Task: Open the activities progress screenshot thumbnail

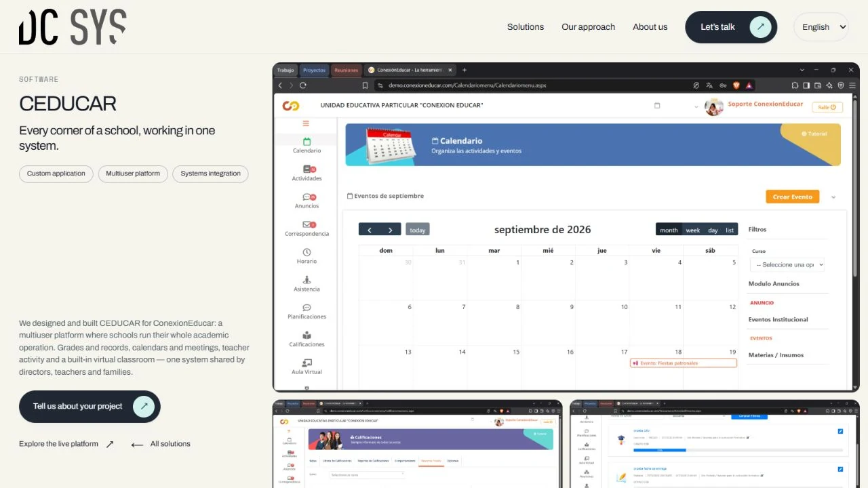Action: click(x=715, y=444)
